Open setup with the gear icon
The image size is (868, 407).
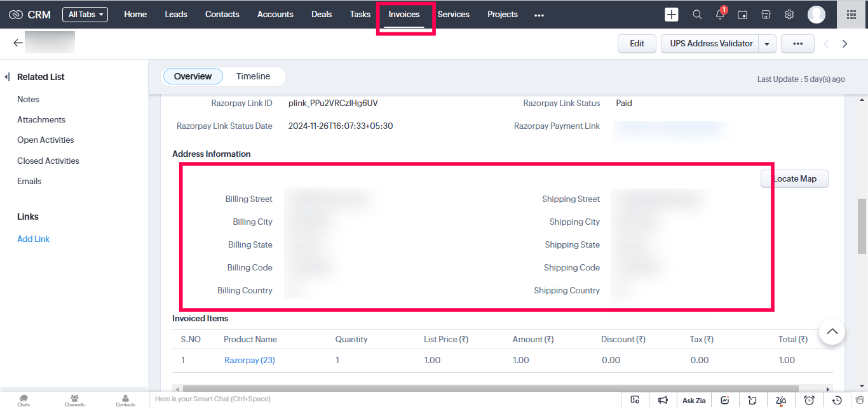[x=789, y=15]
